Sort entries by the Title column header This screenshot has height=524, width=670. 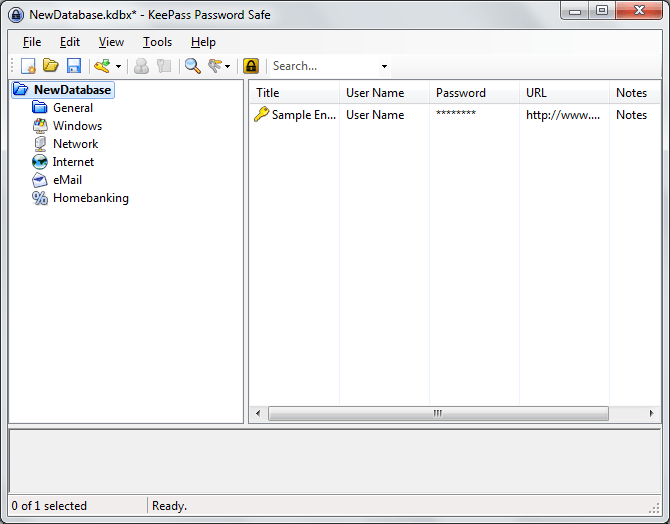coord(294,93)
